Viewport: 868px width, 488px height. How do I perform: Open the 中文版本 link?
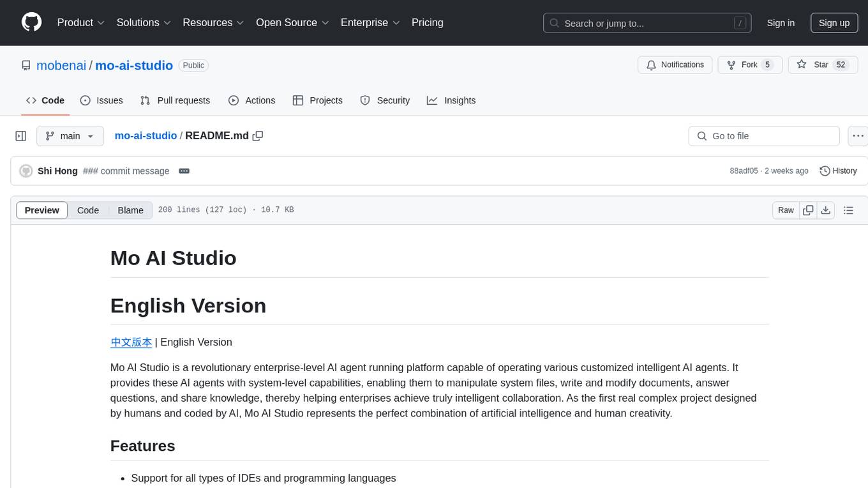(131, 342)
